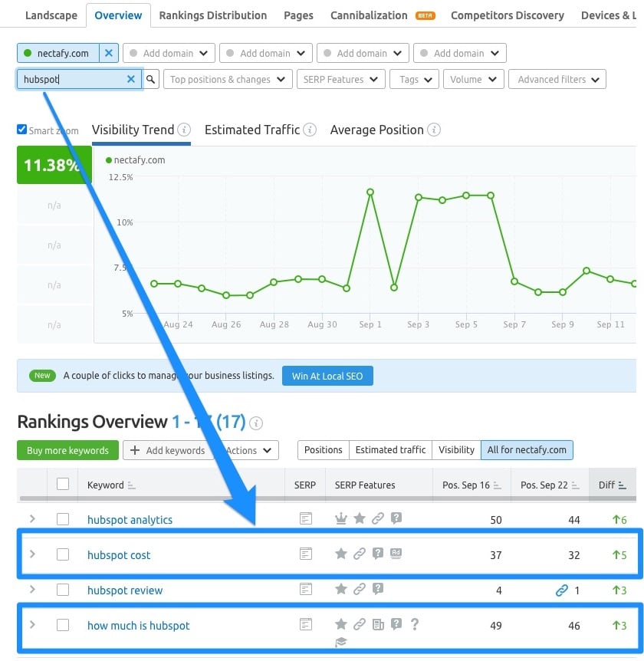Screen dimensions: 644x661
Task: Click the Add keywords button
Action: 168,450
